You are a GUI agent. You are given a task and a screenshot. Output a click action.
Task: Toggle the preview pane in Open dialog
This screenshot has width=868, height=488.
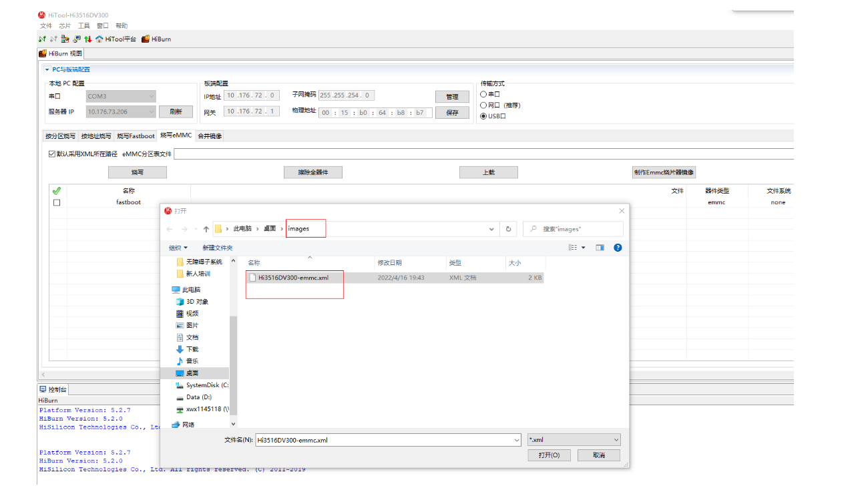pos(600,248)
